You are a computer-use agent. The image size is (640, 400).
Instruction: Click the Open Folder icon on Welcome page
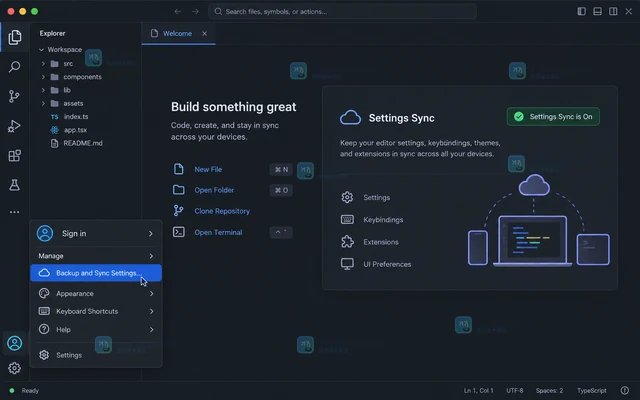[x=178, y=190]
